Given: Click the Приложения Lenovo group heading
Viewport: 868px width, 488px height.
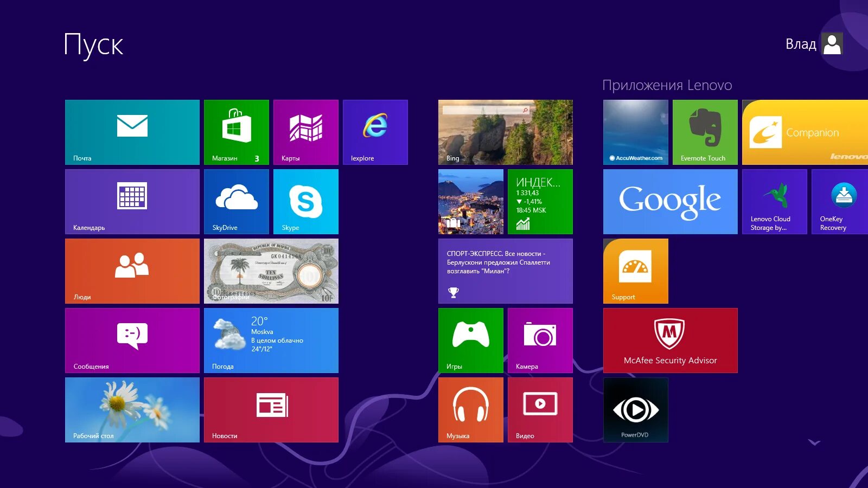Looking at the screenshot, I should click(667, 85).
